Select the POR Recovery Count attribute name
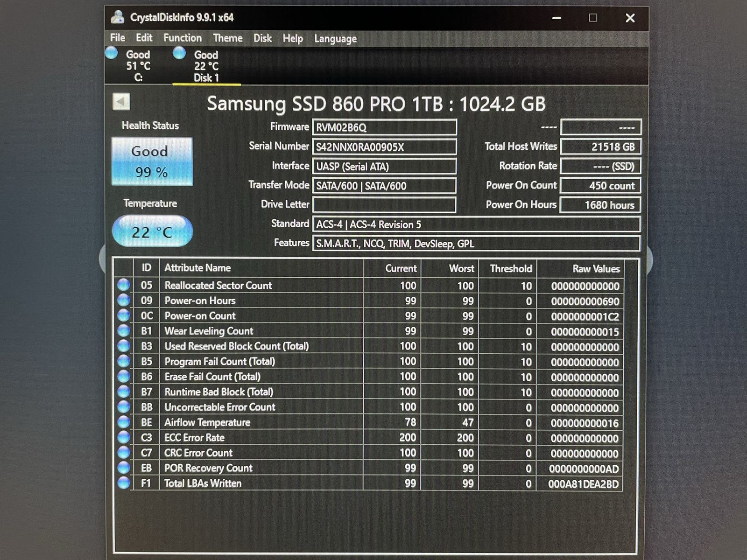This screenshot has height=560, width=747. 208,468
